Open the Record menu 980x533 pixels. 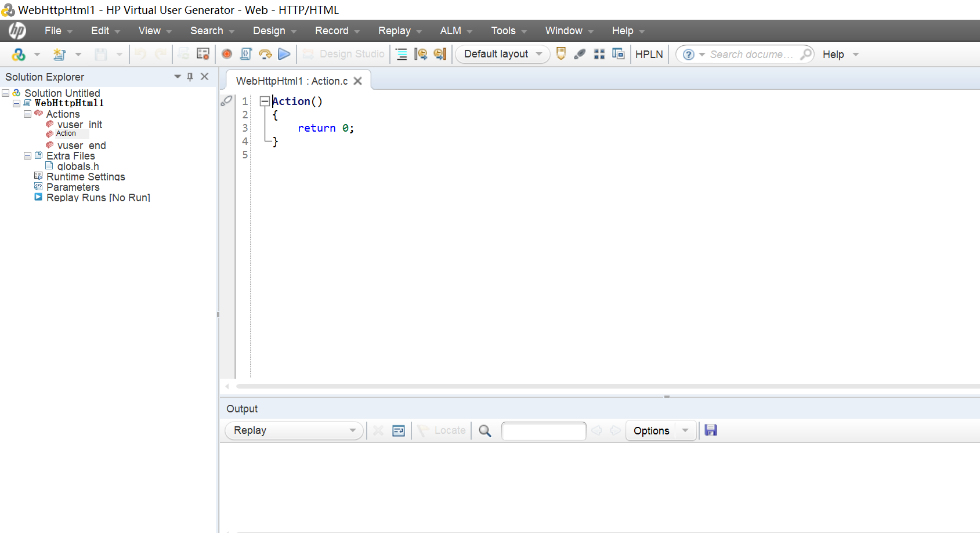click(x=337, y=31)
